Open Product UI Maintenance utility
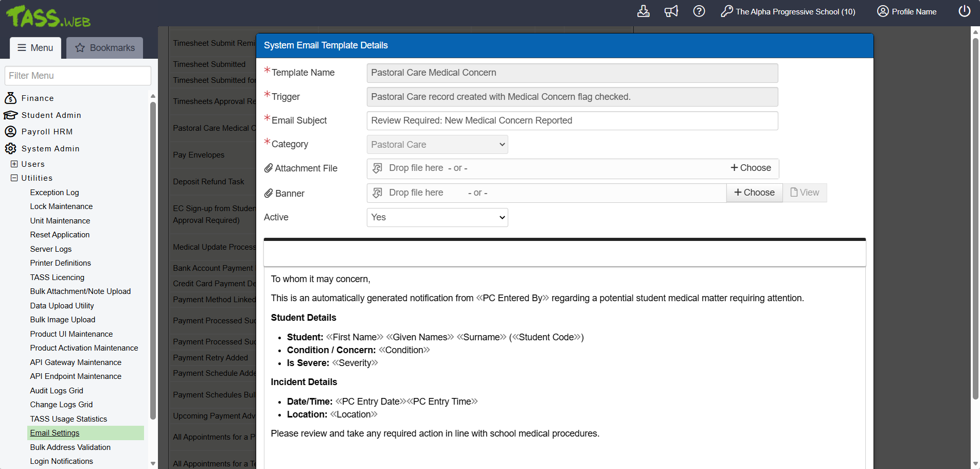This screenshot has height=469, width=980. pyautogui.click(x=72, y=334)
